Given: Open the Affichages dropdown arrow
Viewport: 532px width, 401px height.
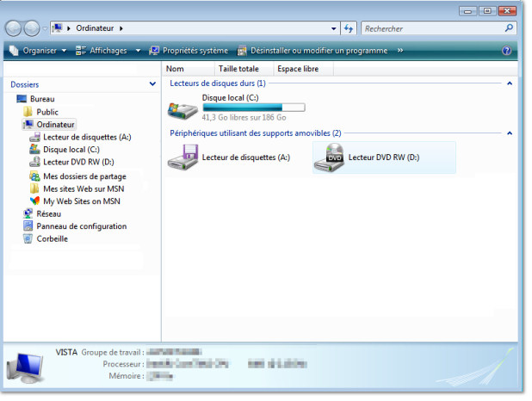Looking at the screenshot, I should point(137,51).
